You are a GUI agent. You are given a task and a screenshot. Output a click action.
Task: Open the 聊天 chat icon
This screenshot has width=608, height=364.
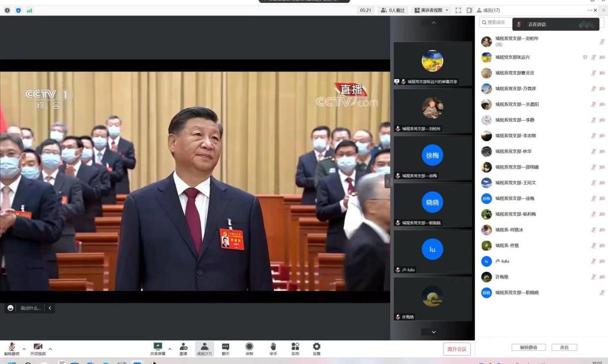coord(226,347)
